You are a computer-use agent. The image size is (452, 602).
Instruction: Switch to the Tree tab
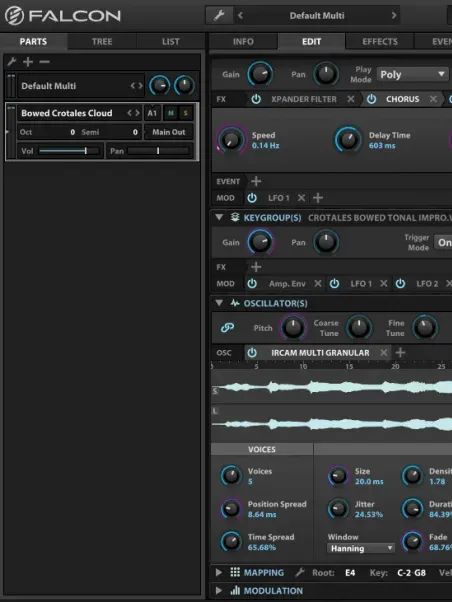coord(102,41)
